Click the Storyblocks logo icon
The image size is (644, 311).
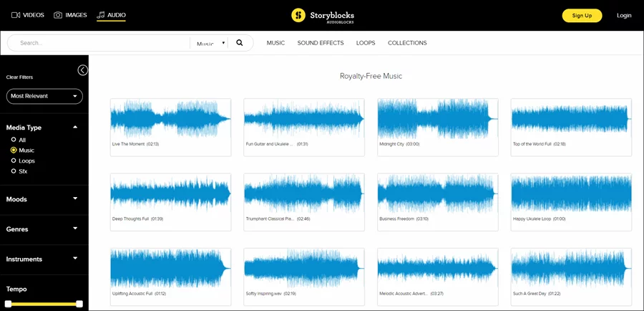[x=298, y=15]
